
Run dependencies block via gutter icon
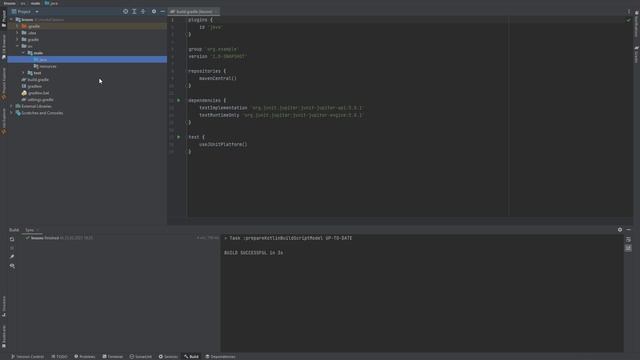tap(178, 100)
